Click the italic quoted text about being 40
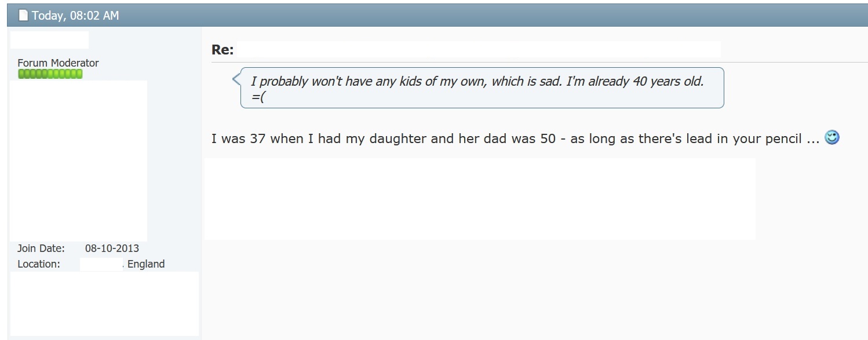 477,81
